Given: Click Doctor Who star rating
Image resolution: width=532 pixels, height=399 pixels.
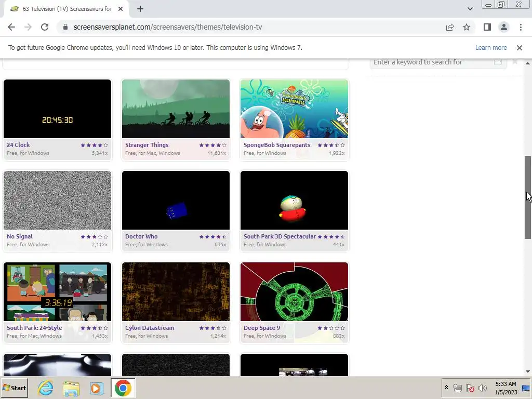Looking at the screenshot, I should (212, 236).
